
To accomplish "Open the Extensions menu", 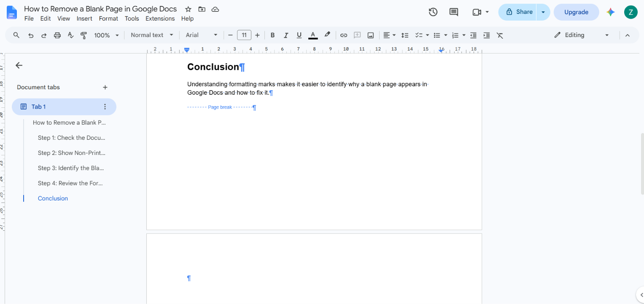I will pos(160,19).
